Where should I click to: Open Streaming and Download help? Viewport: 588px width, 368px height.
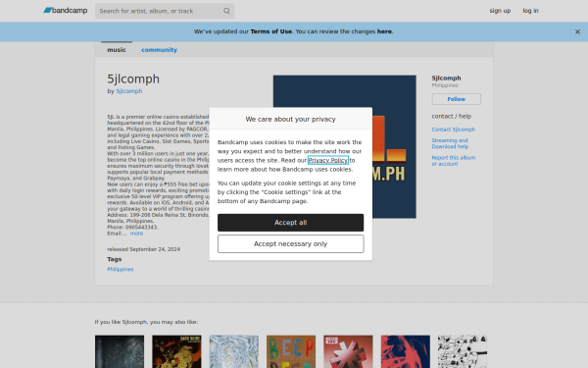[x=450, y=143]
